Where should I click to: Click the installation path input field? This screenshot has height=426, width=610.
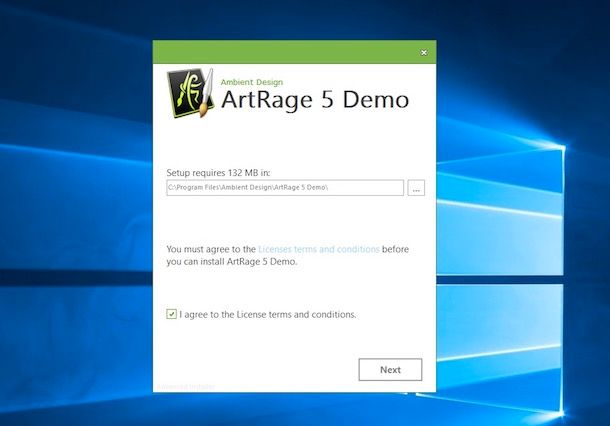point(285,188)
